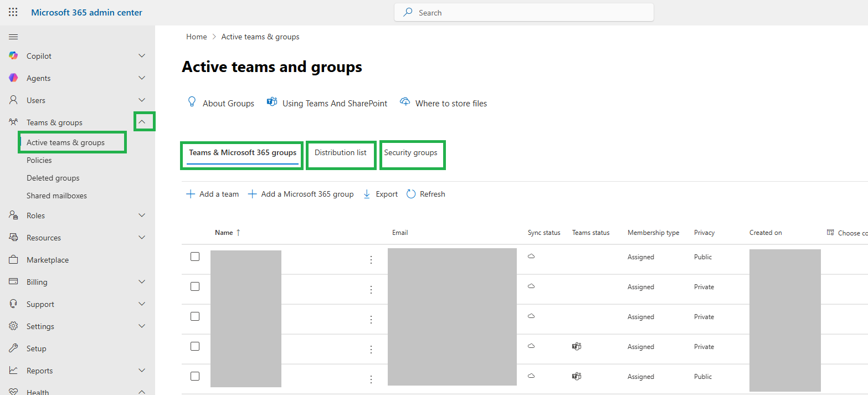Open more actions dots for first group row
Viewport: 868px width, 395px height.
pyautogui.click(x=371, y=259)
